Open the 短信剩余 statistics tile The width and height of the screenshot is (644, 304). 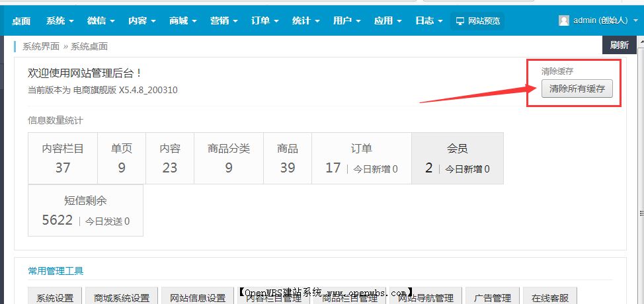pyautogui.click(x=85, y=210)
